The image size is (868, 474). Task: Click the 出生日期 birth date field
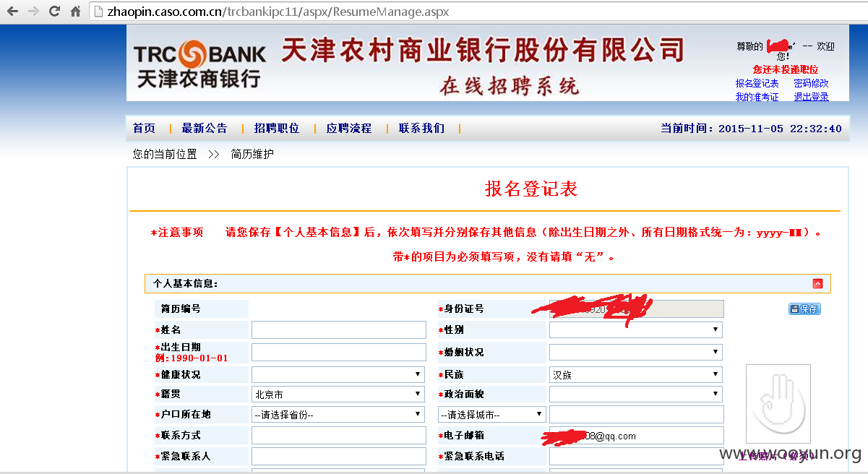(x=339, y=353)
